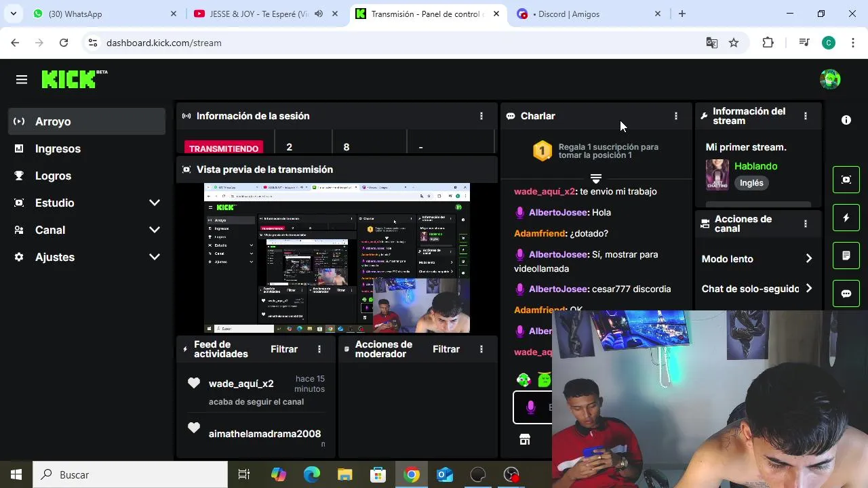The image size is (868, 488).
Task: Switch to the Discord Amigos tab
Action: (588, 14)
